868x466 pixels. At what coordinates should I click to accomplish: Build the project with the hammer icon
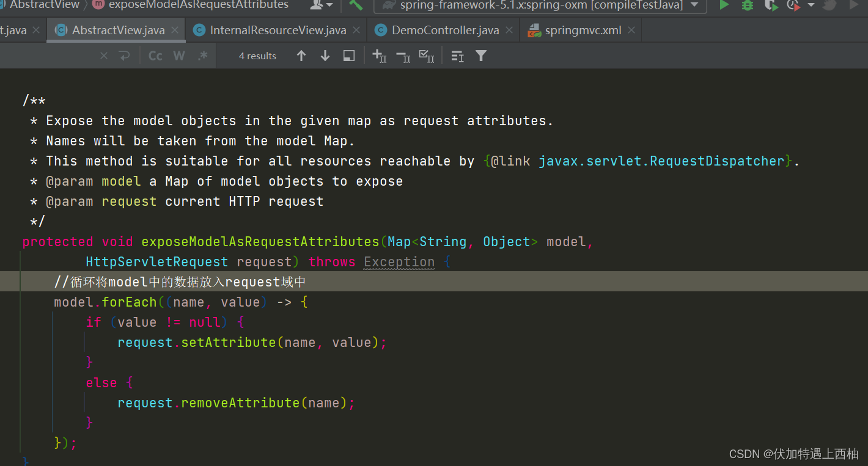(356, 5)
